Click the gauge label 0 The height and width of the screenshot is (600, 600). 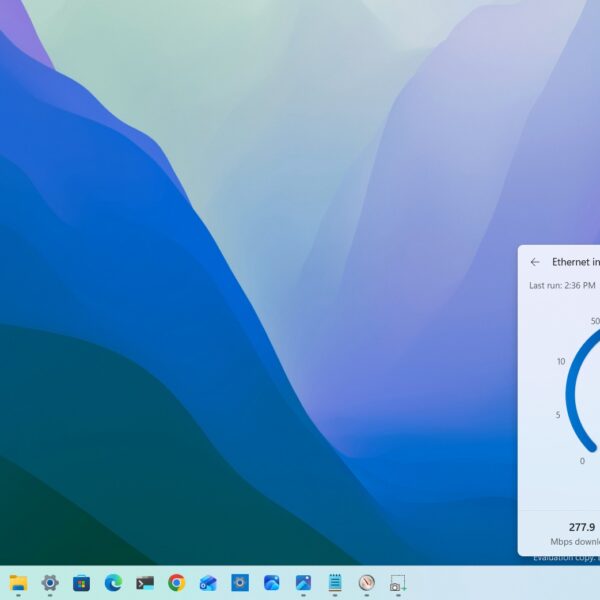[x=582, y=461]
